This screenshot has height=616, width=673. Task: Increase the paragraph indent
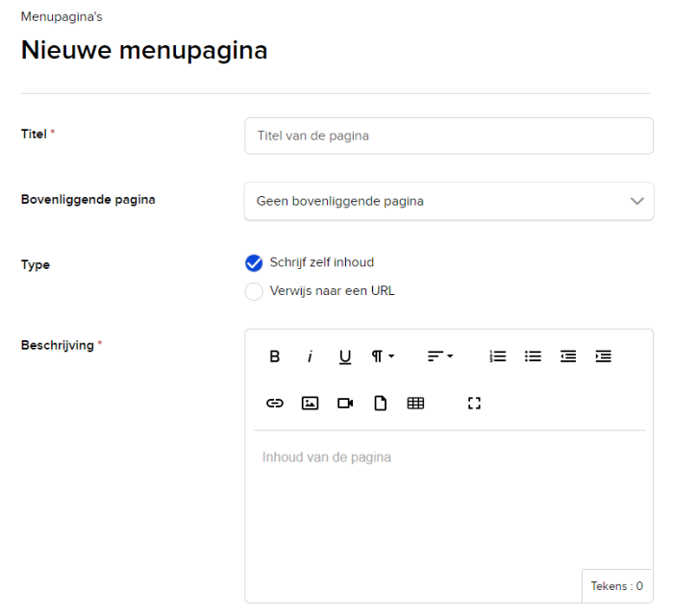tap(604, 357)
